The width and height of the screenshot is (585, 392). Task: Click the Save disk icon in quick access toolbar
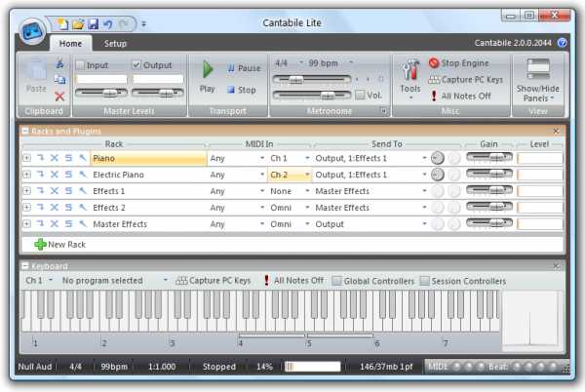[x=94, y=24]
